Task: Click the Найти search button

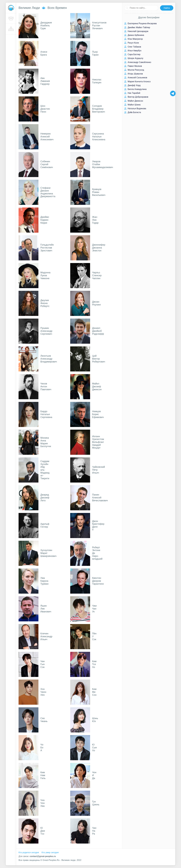Action: tap(166, 8)
